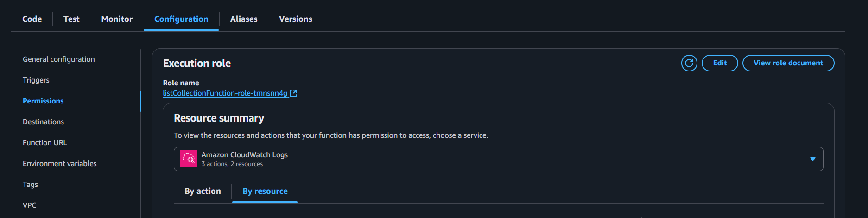Viewport: 868px width, 218px height.
Task: Open Function URL settings in the sidebar
Action: pos(45,143)
